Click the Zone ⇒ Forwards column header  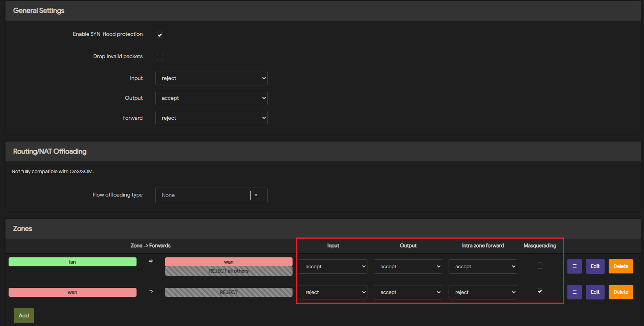(151, 246)
